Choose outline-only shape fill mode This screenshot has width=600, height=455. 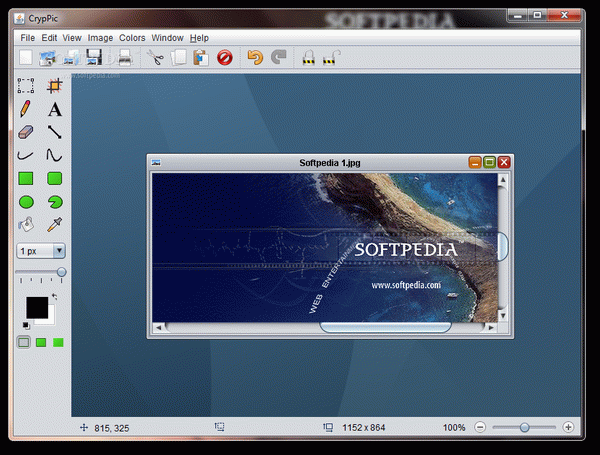[24, 342]
